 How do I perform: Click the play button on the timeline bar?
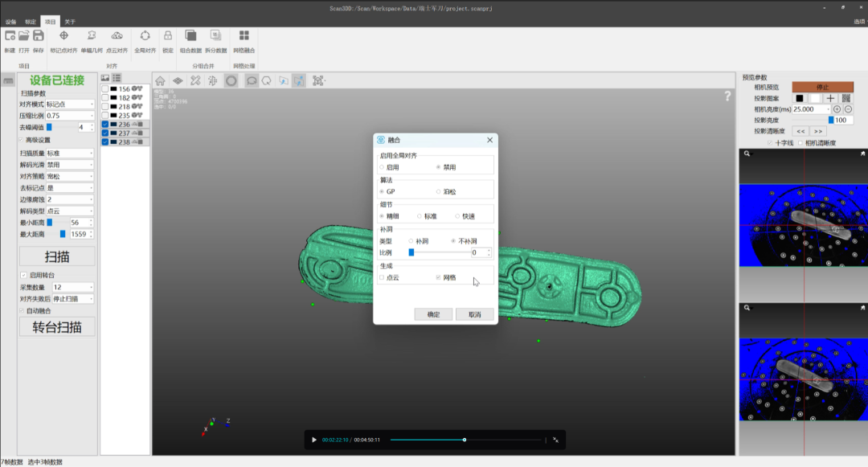pos(313,440)
